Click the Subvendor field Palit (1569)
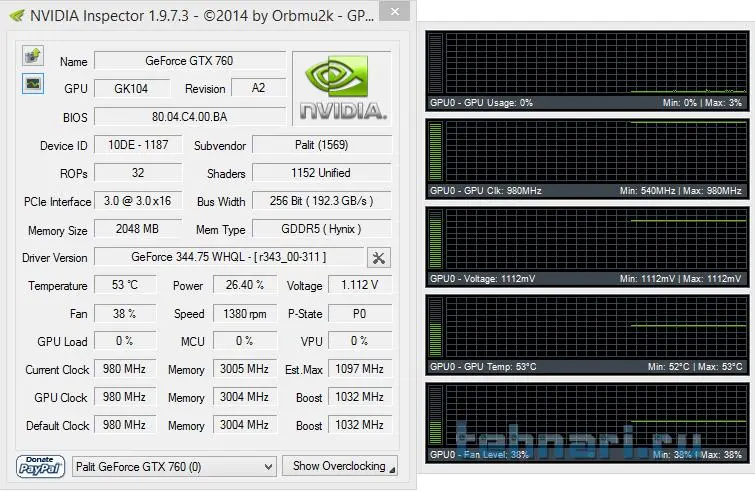This screenshot has width=755, height=492. pos(322,144)
